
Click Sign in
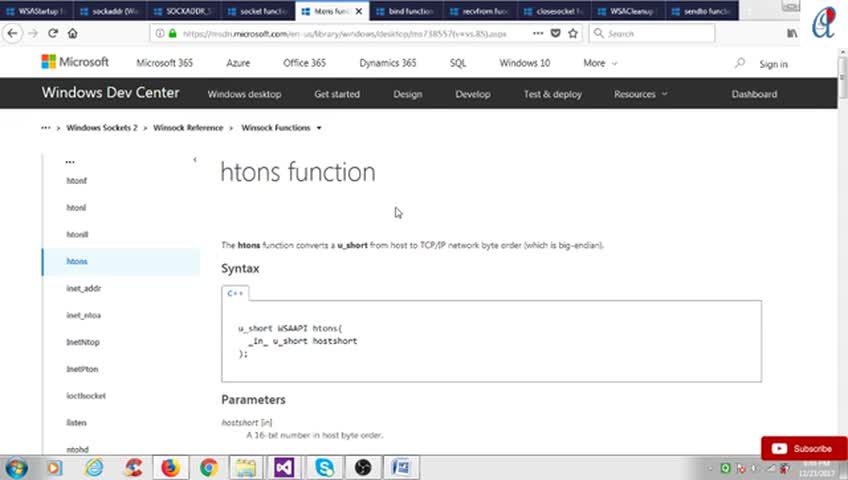[x=773, y=64]
